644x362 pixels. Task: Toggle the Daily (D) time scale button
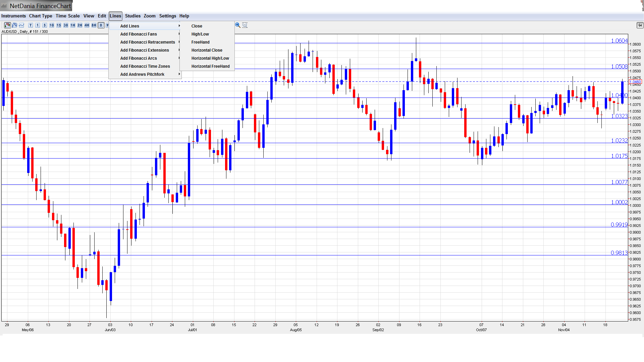coord(101,25)
